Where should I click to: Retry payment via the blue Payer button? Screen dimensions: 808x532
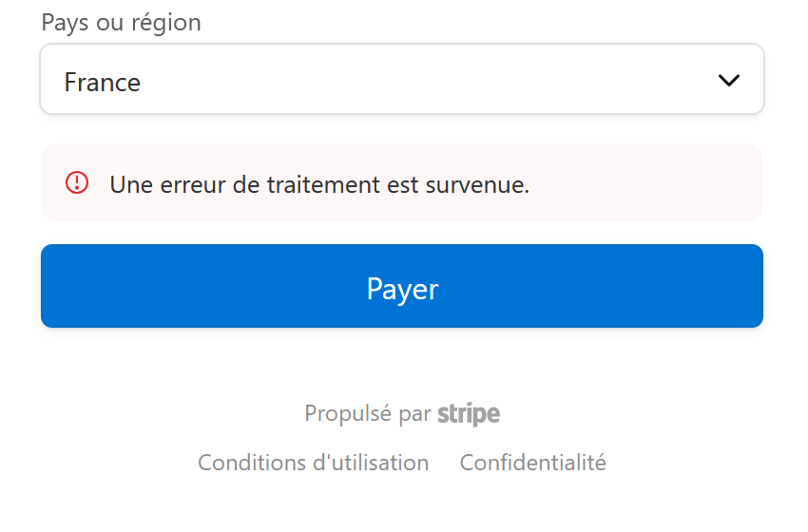click(402, 286)
